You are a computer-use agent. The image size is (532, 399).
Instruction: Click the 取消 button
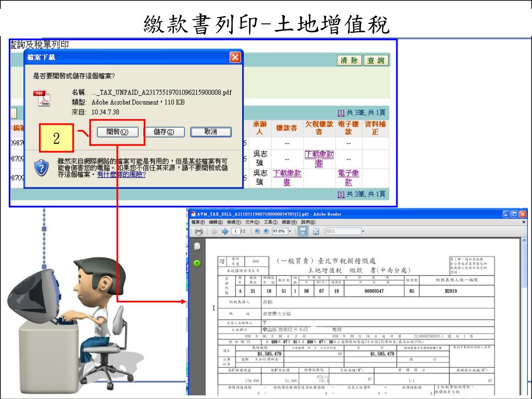click(211, 131)
